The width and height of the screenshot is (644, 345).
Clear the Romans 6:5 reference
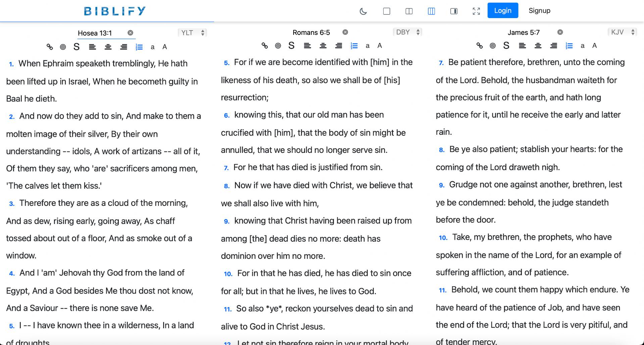(345, 32)
